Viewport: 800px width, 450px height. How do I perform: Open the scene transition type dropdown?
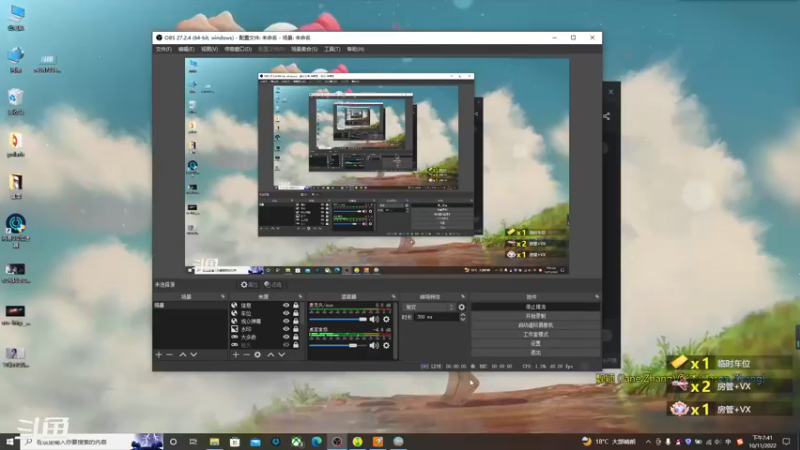(429, 307)
